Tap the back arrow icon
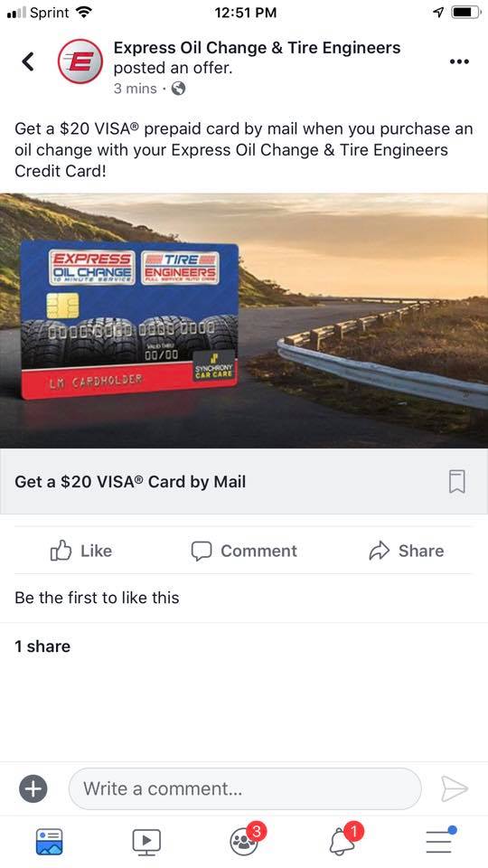Image resolution: width=488 pixels, height=868 pixels. click(x=28, y=61)
